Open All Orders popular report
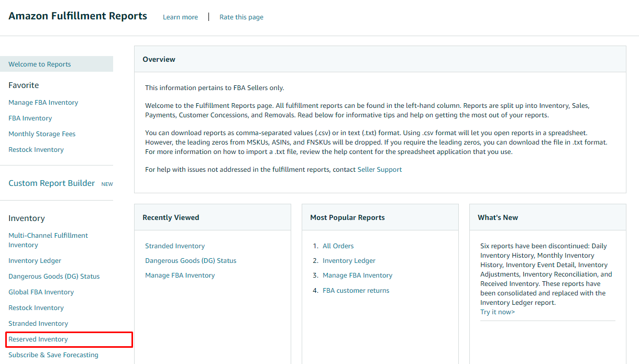Screen dimensions: 639x364 point(338,246)
